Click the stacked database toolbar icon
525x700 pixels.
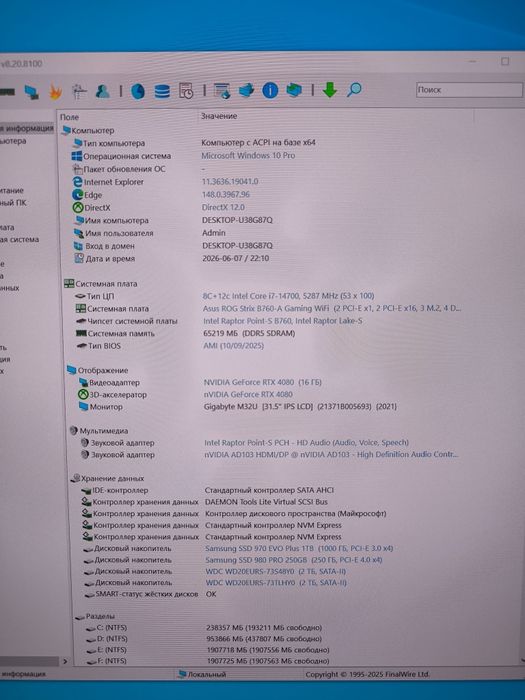(162, 91)
